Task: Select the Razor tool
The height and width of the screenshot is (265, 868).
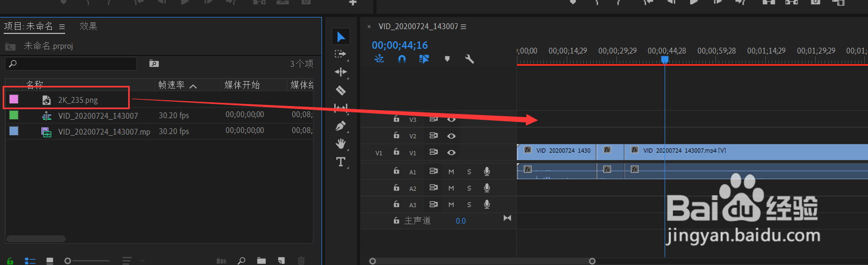Action: pos(341,90)
